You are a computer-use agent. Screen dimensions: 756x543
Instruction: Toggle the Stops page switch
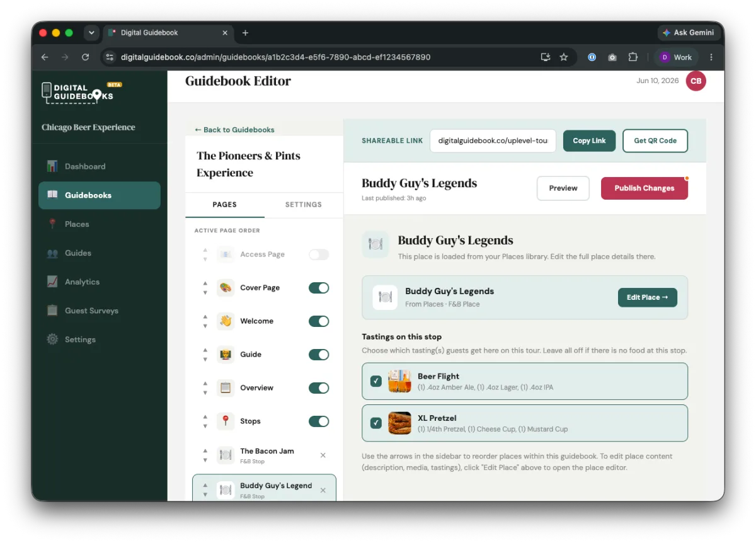[319, 421]
